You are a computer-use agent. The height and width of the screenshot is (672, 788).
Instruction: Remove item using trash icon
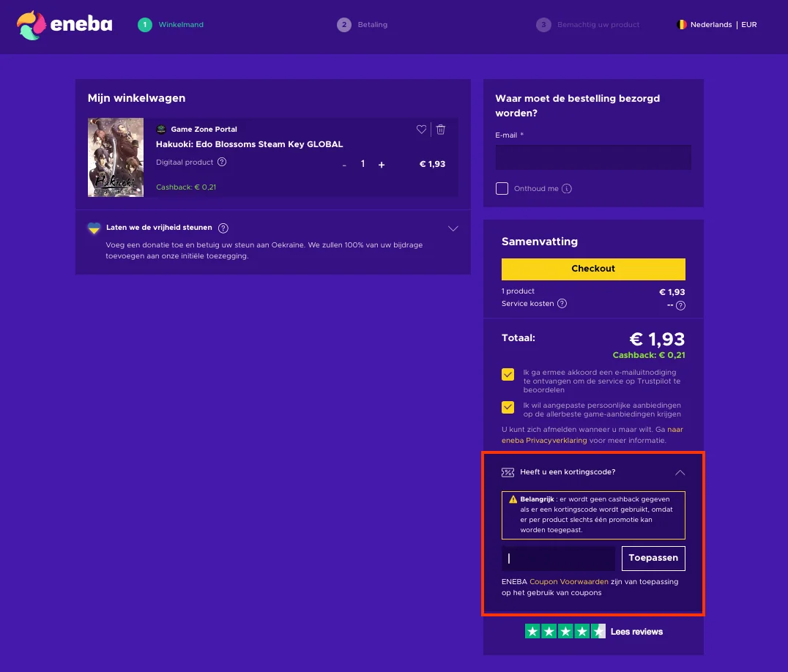click(441, 130)
